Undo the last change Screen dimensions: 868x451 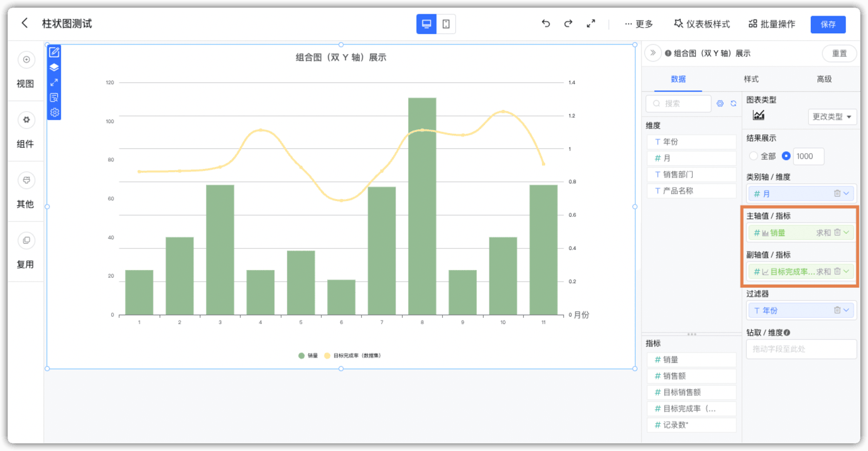click(546, 24)
